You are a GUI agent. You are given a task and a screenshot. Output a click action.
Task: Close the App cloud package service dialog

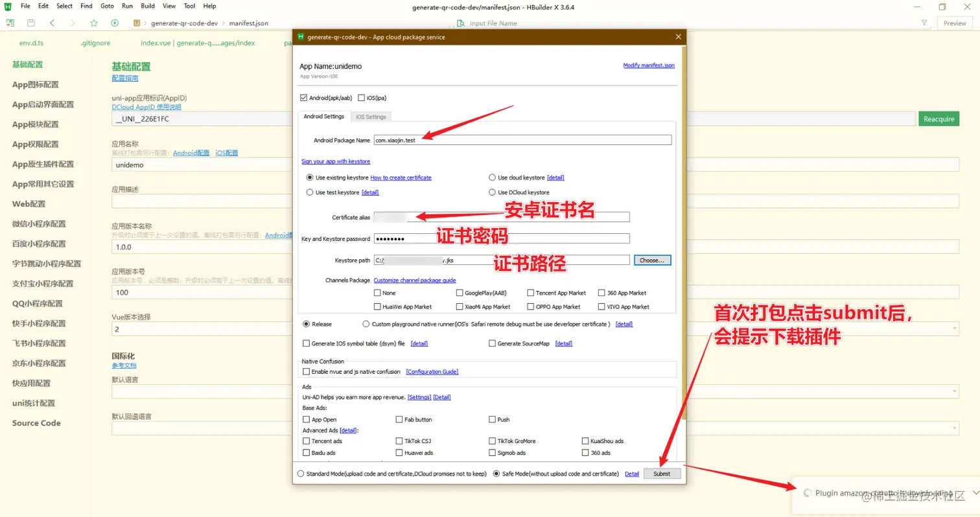[679, 37]
